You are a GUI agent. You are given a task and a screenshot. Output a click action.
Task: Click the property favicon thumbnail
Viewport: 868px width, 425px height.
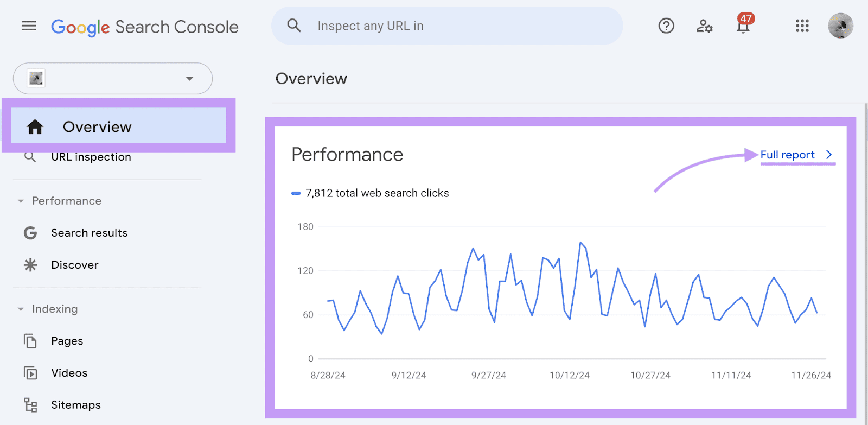click(x=36, y=78)
